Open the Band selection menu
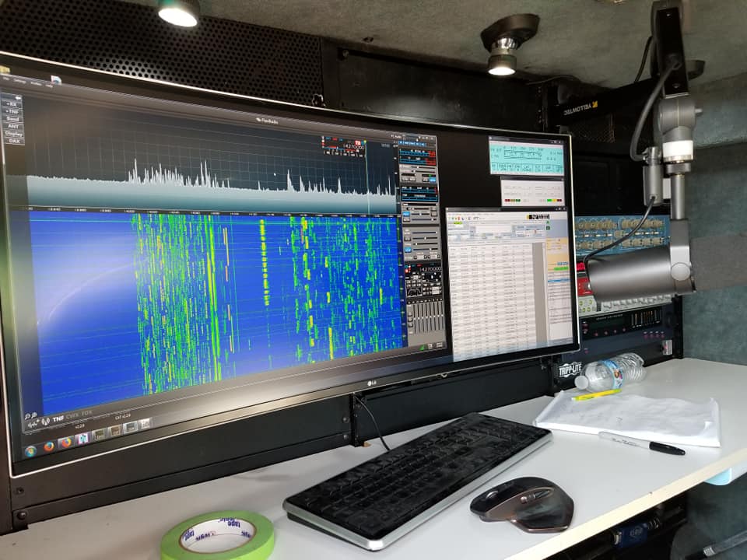The height and width of the screenshot is (560, 747). [x=13, y=118]
